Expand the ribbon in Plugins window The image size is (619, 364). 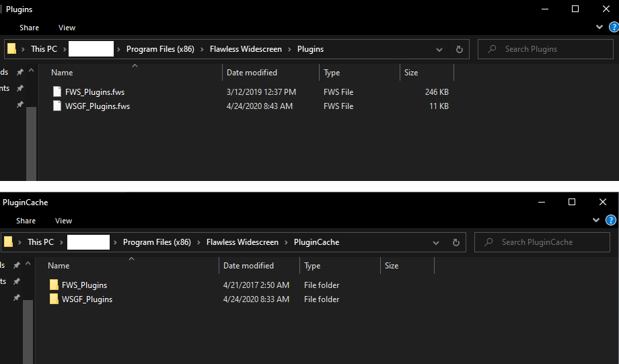coord(599,27)
